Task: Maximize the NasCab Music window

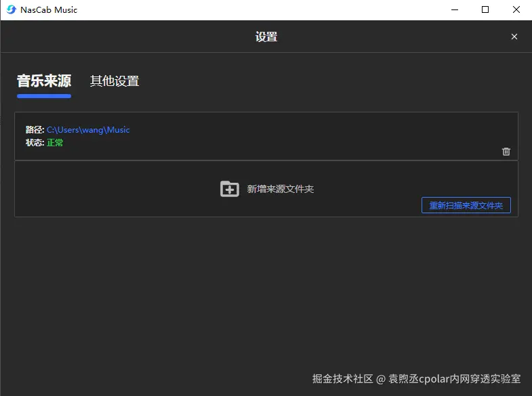Action: coord(485,10)
